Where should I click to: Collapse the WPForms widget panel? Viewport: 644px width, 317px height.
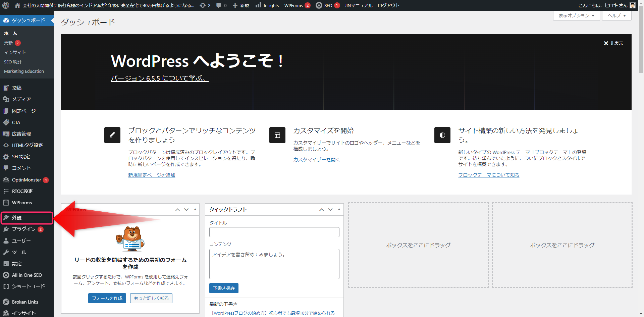(195, 210)
